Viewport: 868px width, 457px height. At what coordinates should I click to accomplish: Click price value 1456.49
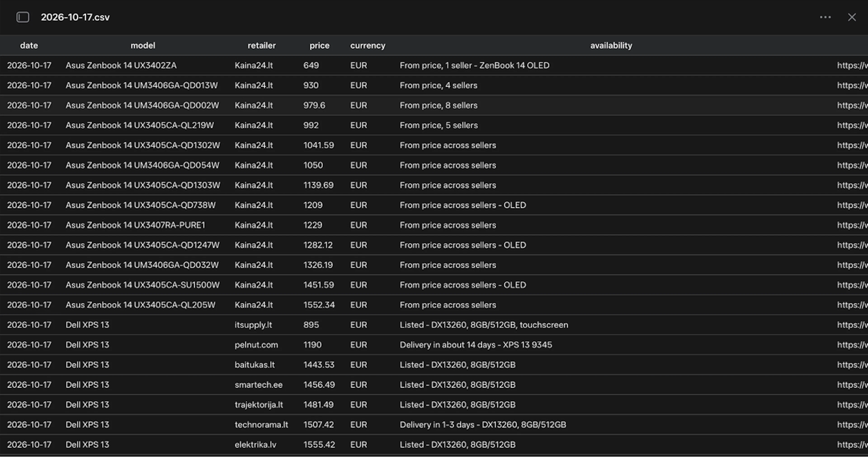click(319, 385)
